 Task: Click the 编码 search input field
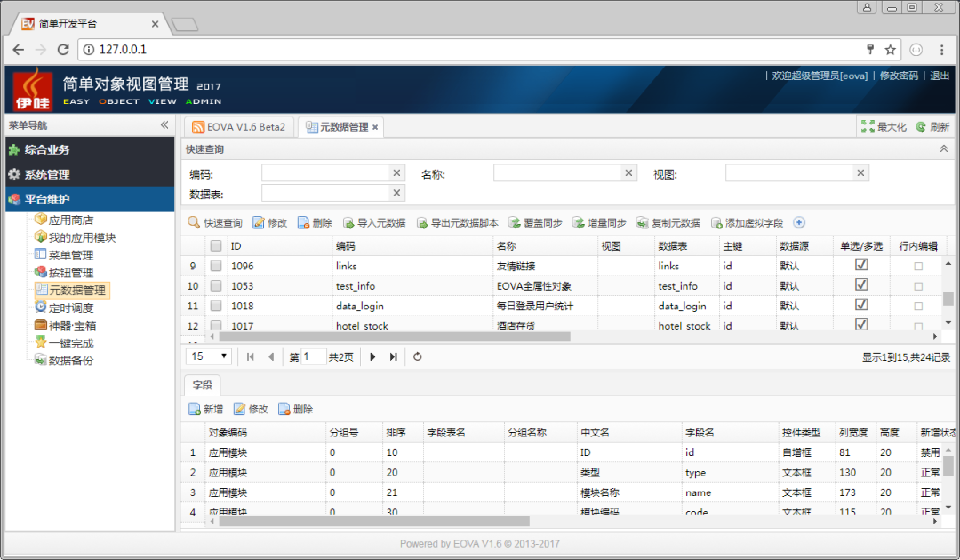click(325, 173)
